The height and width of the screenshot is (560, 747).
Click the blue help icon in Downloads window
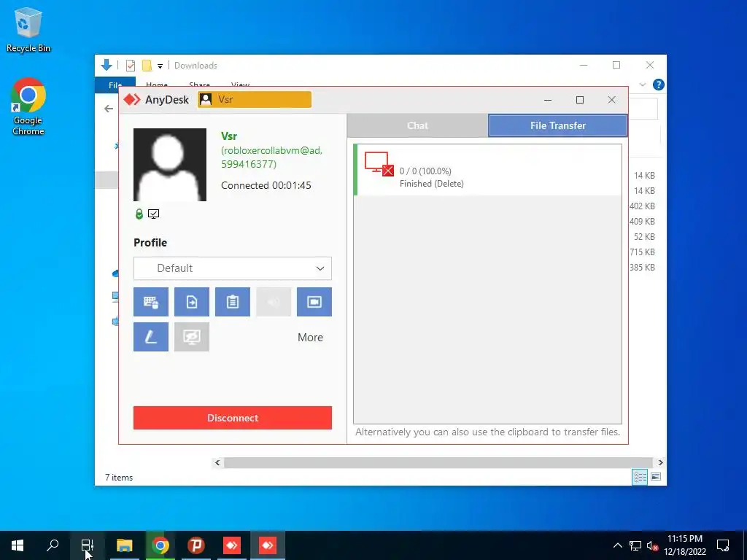(x=659, y=85)
